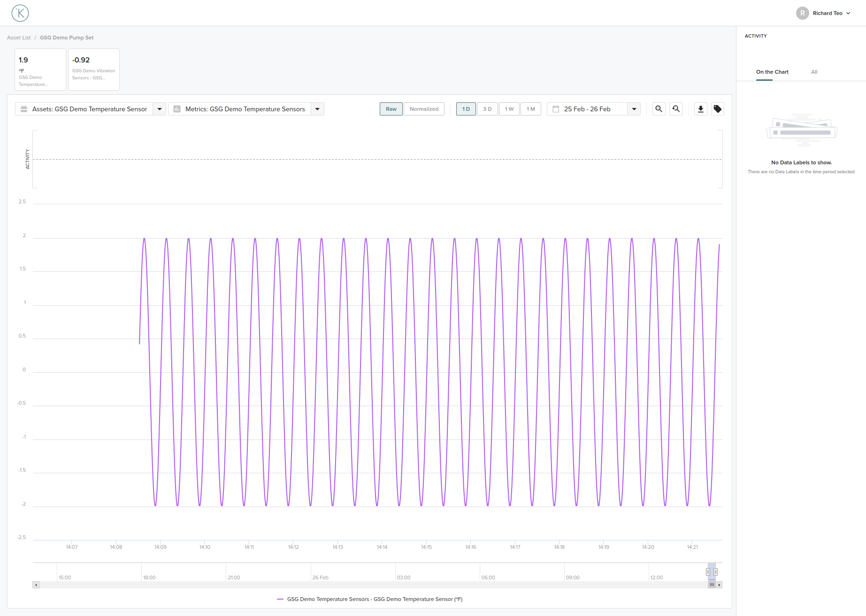Click the tag/label icon
This screenshot has width=866, height=616.
point(717,108)
